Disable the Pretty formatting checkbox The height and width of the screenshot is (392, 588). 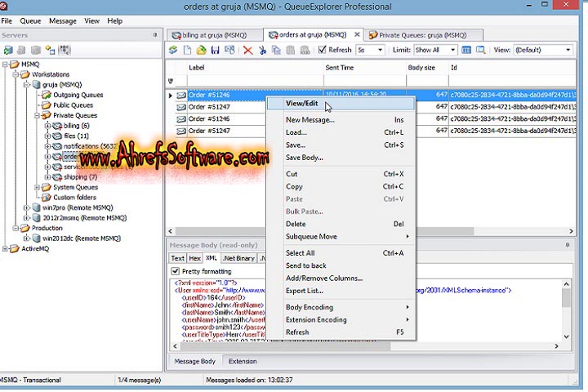[x=176, y=271]
